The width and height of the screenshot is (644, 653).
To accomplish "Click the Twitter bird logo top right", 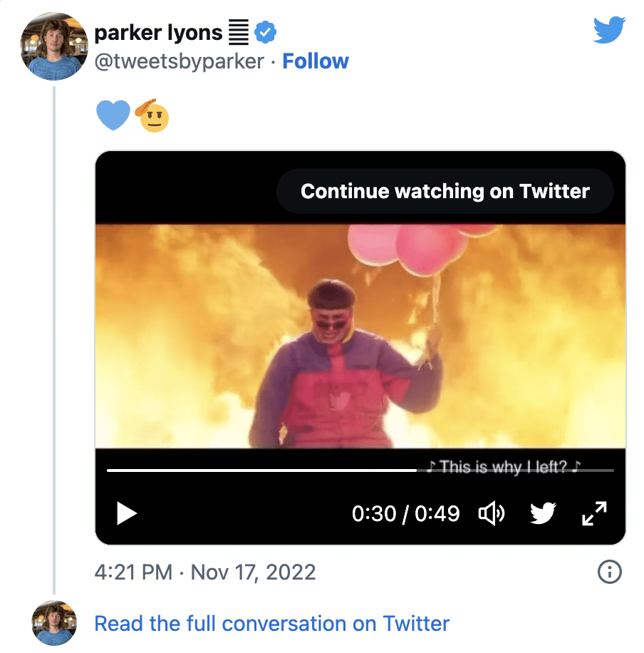I will 609,30.
